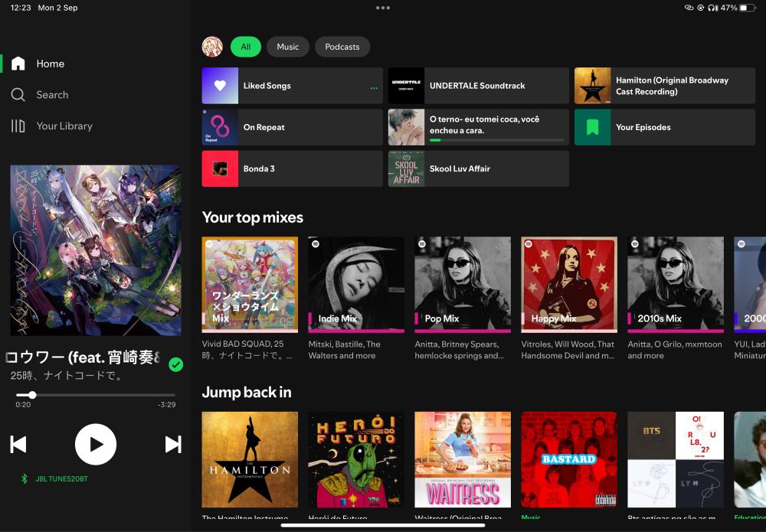
Task: Open Waitress cast recording cover
Action: (x=463, y=459)
